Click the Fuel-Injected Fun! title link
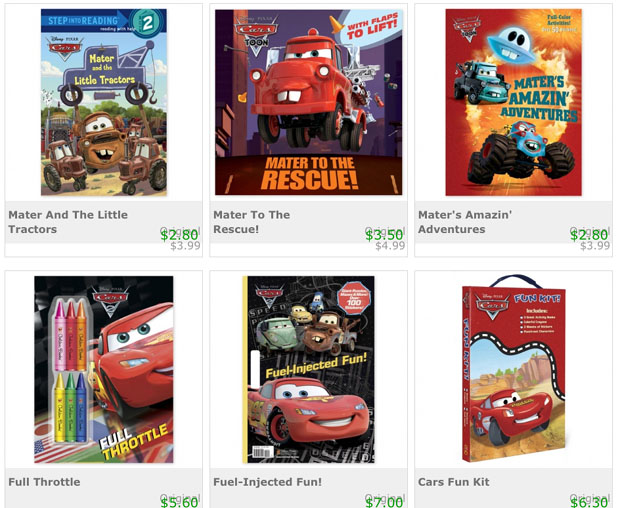The width and height of the screenshot is (620, 508). pyautogui.click(x=267, y=482)
